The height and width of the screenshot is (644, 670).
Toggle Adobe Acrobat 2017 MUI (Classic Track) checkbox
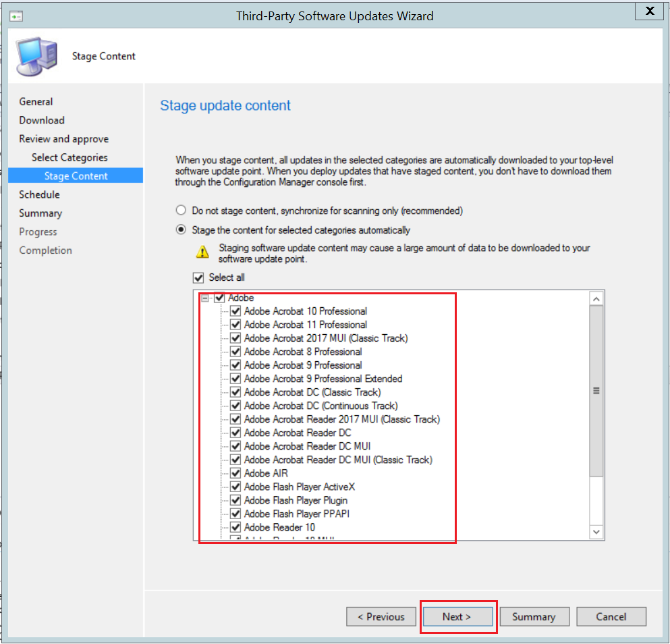pos(235,338)
